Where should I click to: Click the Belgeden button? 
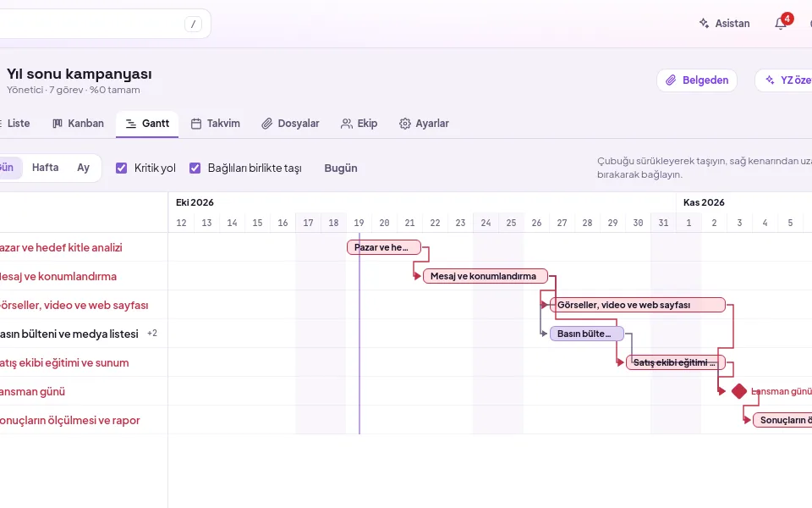pos(697,80)
